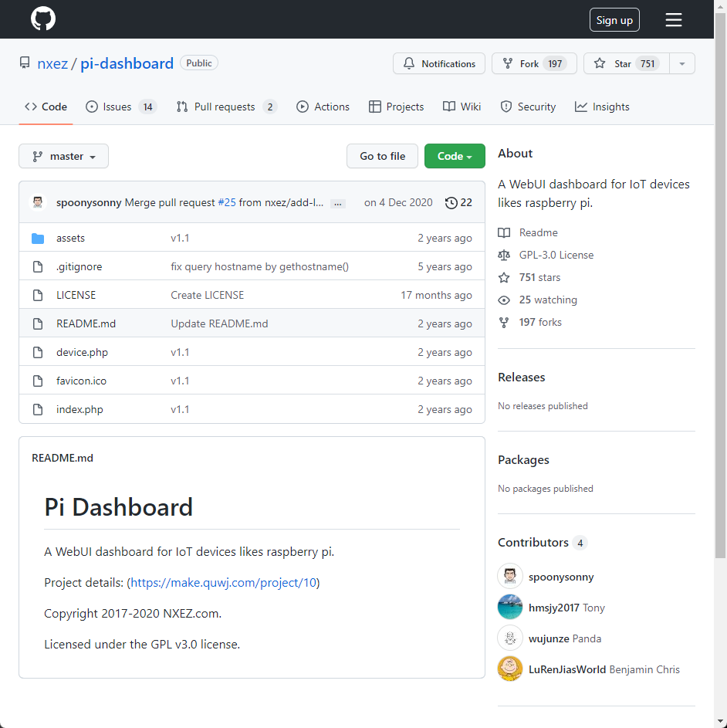The image size is (727, 728).
Task: Open 'fix query hostname by gethostname()' commit
Action: coord(259,266)
